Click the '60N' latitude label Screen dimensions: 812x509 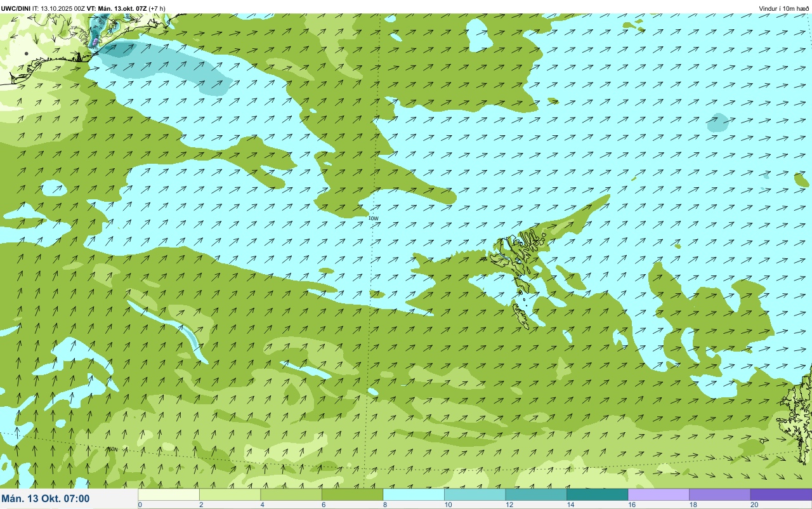click(x=113, y=449)
